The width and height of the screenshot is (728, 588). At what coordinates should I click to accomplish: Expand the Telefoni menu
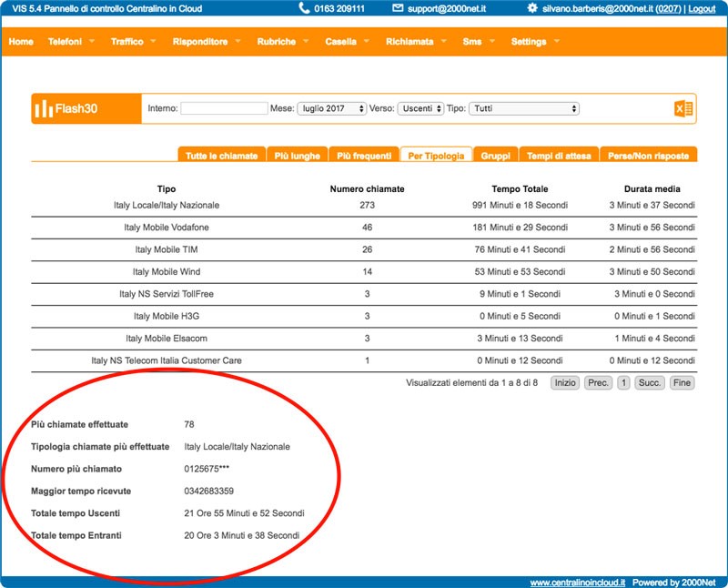click(71, 41)
